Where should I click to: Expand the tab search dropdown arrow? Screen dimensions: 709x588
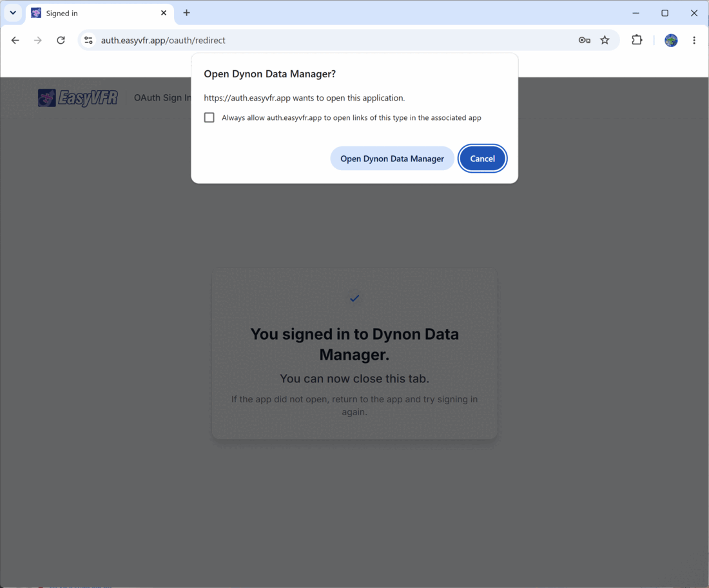click(x=13, y=13)
